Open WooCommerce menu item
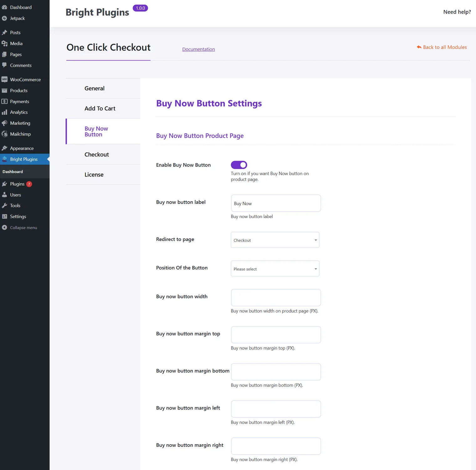 (x=25, y=80)
